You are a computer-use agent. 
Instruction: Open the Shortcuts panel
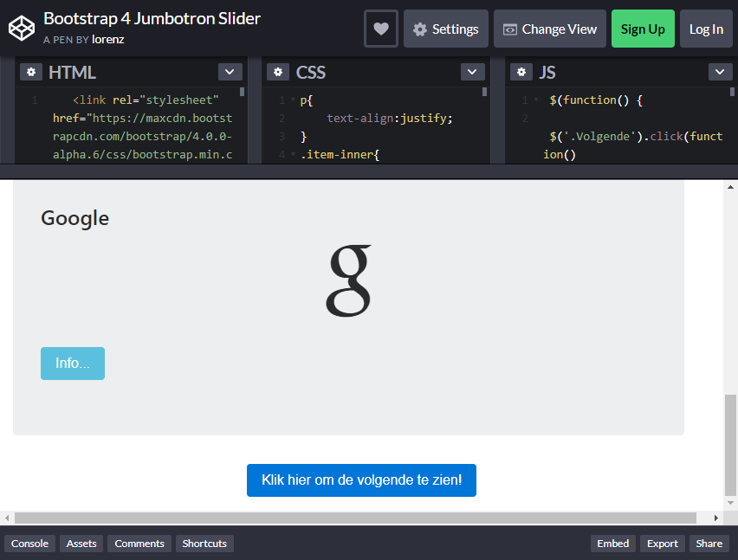[204, 544]
